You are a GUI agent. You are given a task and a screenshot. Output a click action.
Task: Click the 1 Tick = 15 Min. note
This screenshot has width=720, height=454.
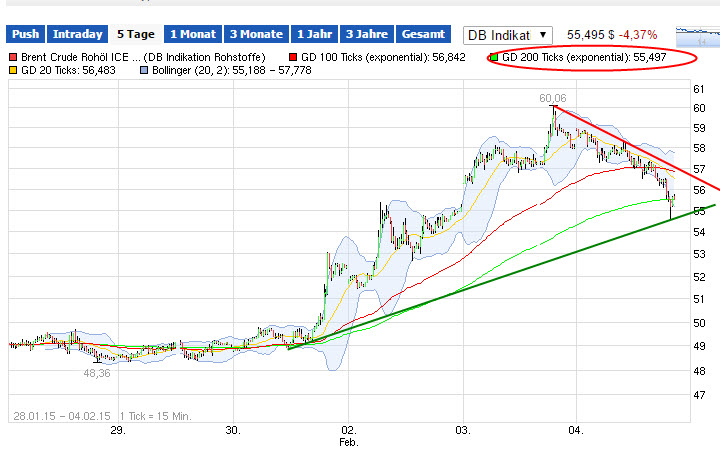click(x=156, y=416)
